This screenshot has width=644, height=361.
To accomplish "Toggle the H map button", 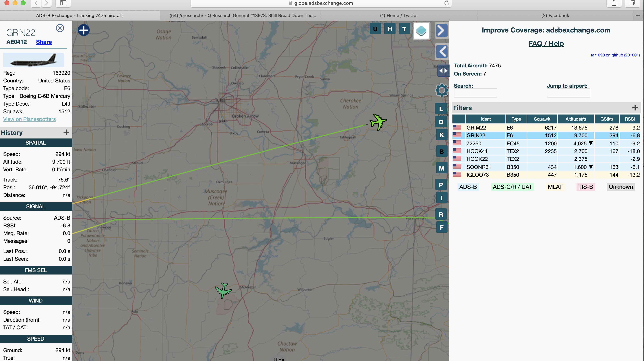I will click(x=390, y=29).
